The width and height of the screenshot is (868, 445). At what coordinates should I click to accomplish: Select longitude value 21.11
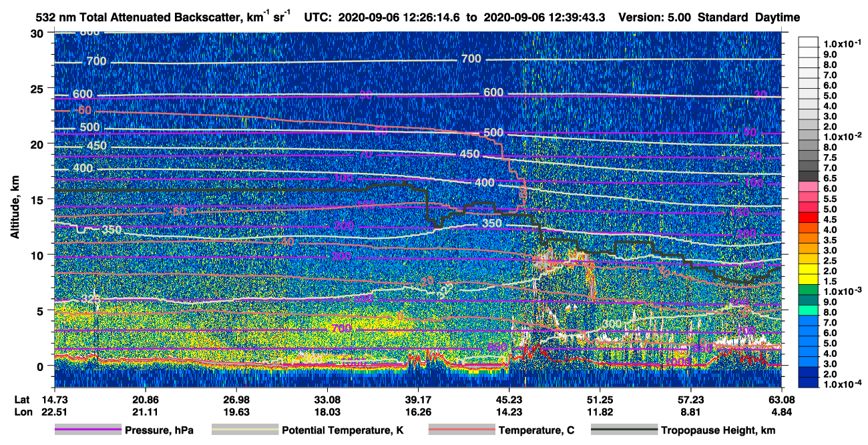coord(145,412)
